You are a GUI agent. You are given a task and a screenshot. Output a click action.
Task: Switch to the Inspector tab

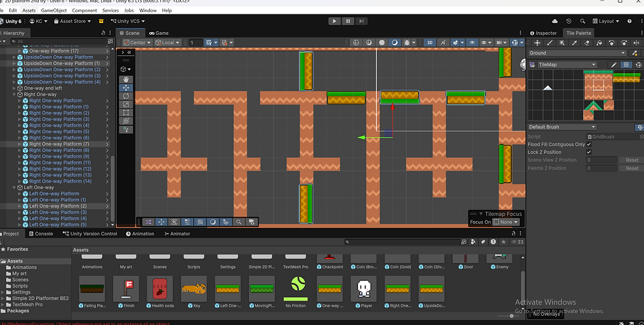pyautogui.click(x=543, y=33)
